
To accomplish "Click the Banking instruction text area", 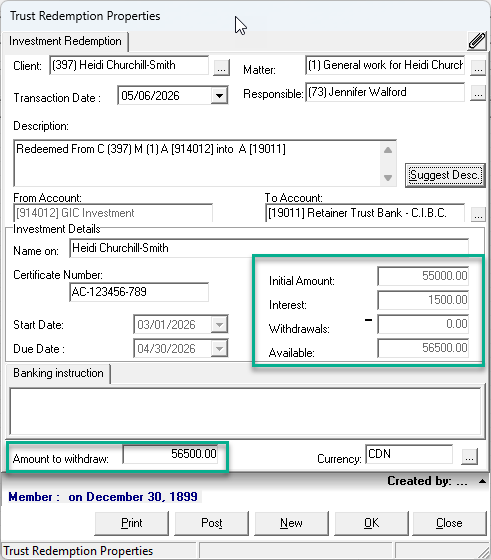I will click(x=245, y=411).
